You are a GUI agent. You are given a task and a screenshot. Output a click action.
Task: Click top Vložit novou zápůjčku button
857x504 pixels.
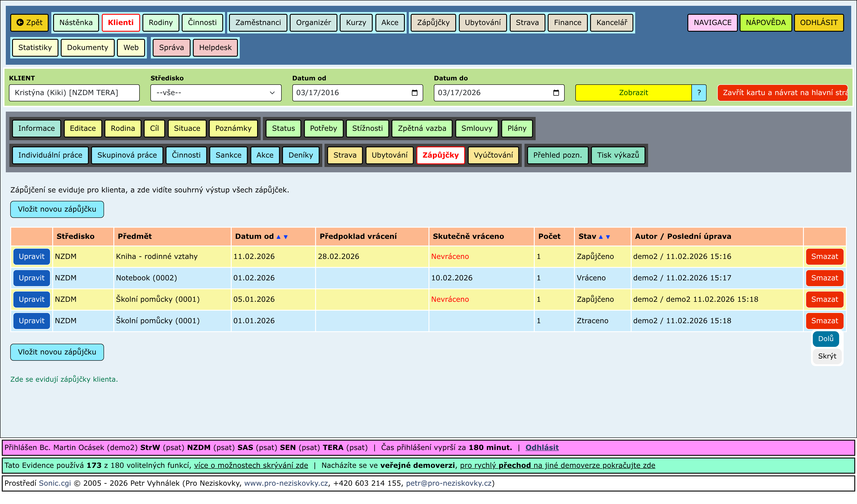[x=57, y=209]
